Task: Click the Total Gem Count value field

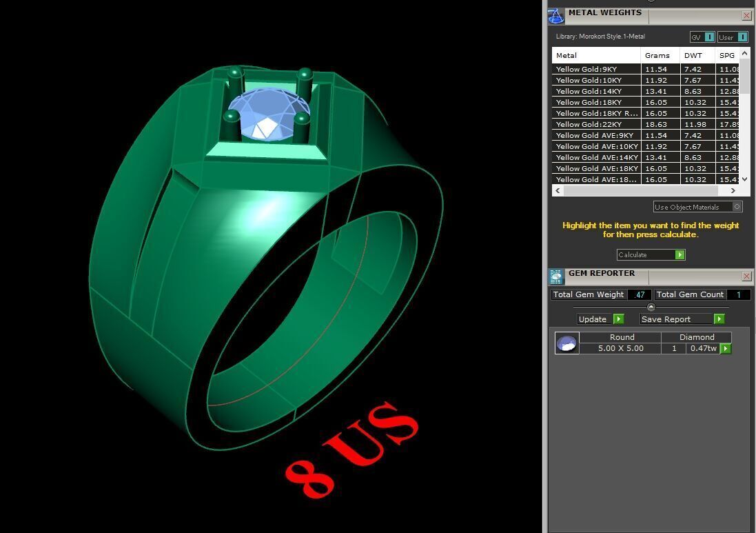Action: [739, 294]
